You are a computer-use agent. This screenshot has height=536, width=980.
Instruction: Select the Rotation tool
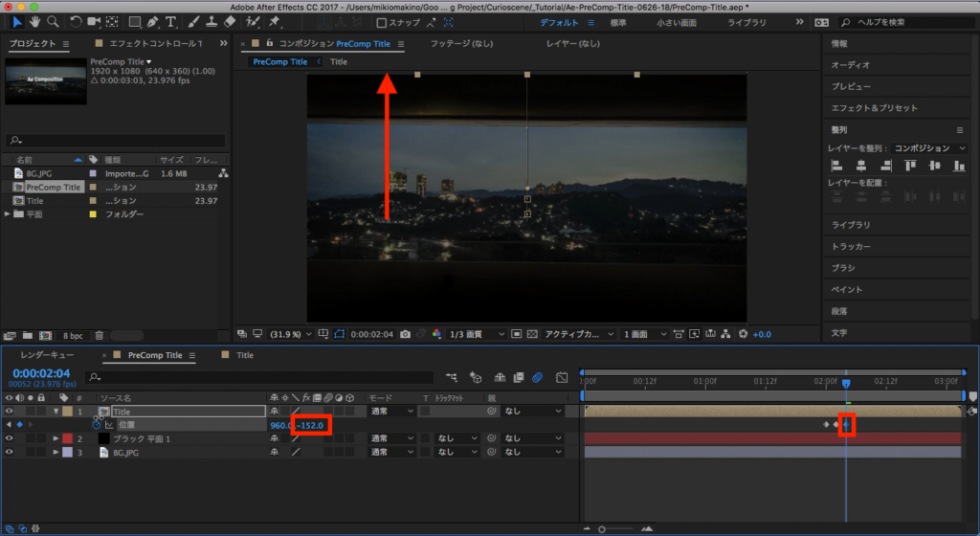click(77, 21)
